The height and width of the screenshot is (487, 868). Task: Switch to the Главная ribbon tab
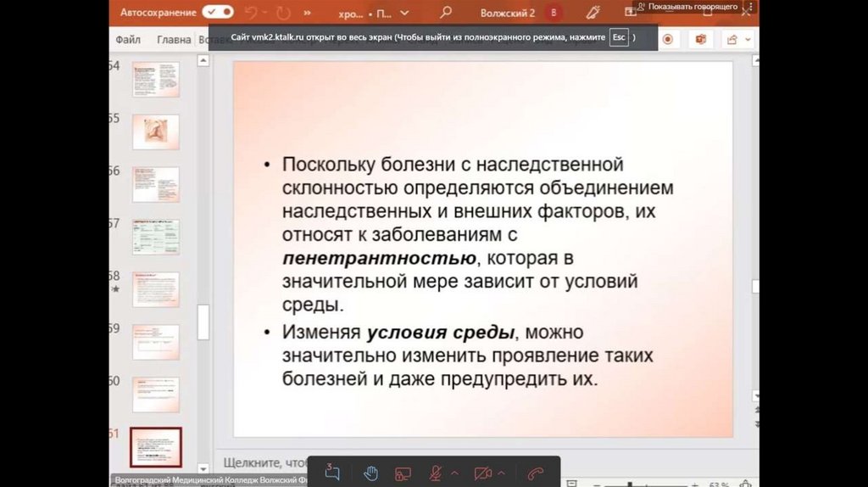pyautogui.click(x=174, y=39)
